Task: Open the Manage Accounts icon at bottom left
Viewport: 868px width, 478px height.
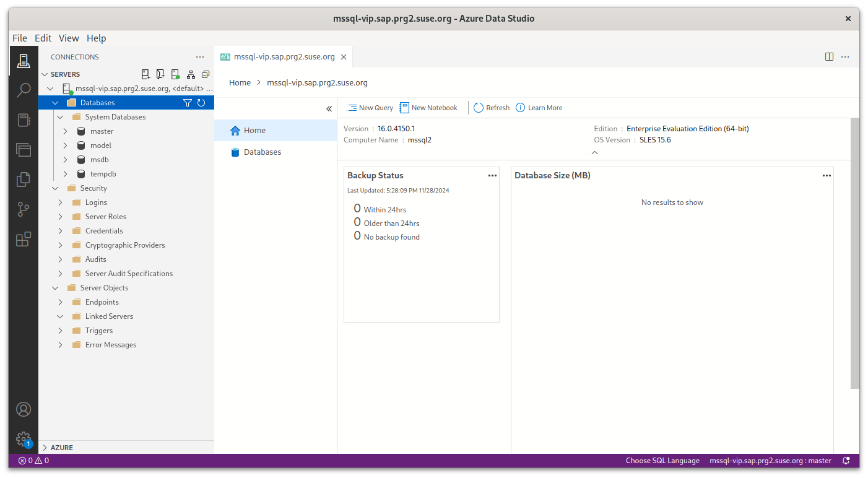Action: tap(24, 409)
